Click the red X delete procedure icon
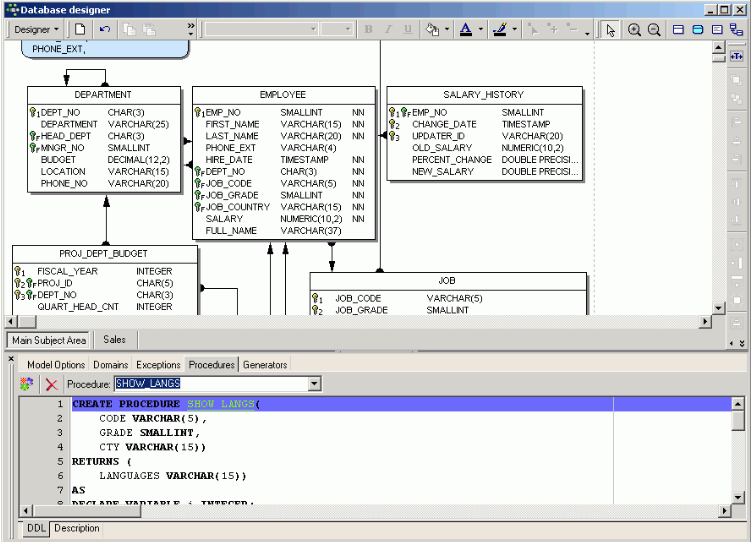The height and width of the screenshot is (542, 751). pyautogui.click(x=52, y=384)
